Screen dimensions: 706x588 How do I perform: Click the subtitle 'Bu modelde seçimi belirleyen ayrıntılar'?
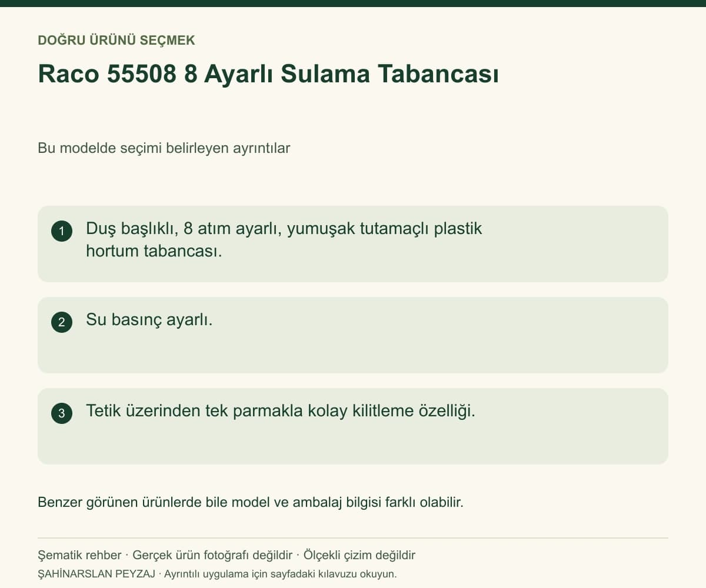click(x=164, y=148)
